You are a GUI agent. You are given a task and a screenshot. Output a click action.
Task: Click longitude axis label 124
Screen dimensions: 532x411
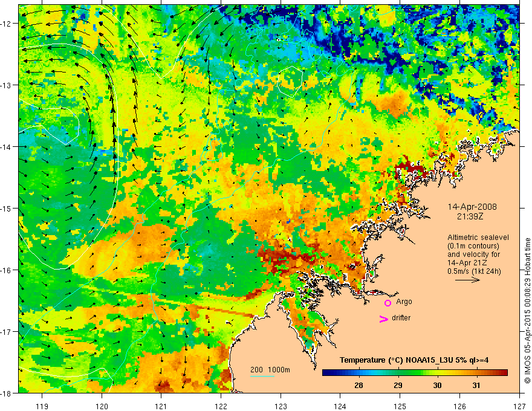click(x=340, y=406)
